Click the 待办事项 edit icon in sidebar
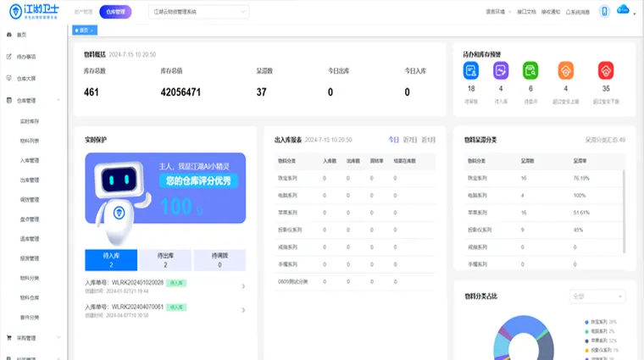Screen dimensions: 644x360 pos(9,57)
